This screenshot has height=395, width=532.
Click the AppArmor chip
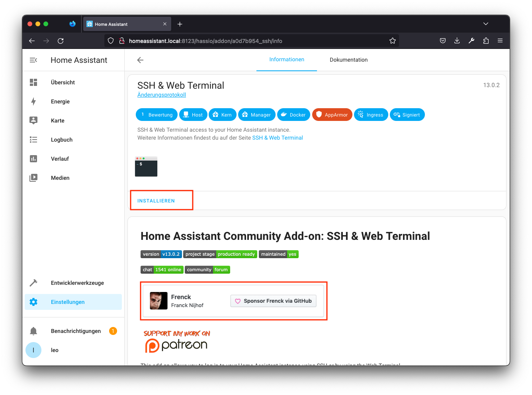coord(332,115)
